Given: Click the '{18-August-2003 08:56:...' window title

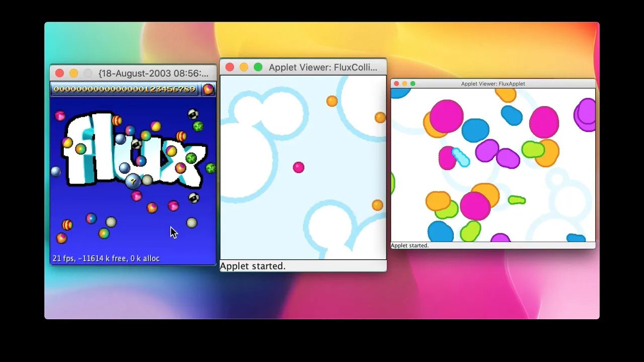Looking at the screenshot, I should [x=153, y=73].
